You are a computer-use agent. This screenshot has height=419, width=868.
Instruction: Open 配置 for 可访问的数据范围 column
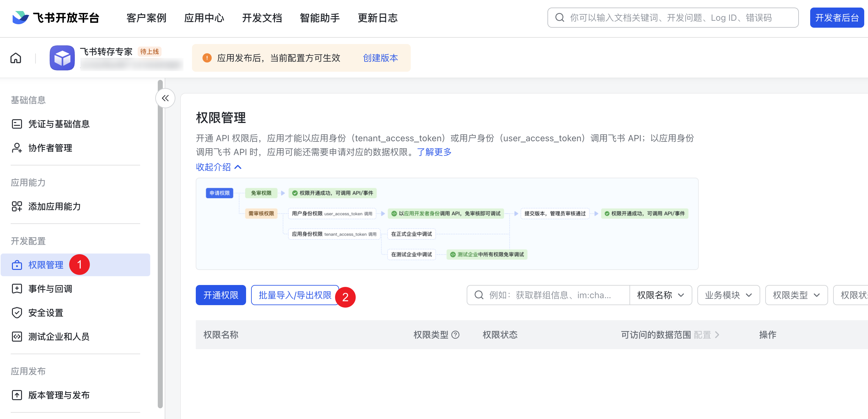(706, 335)
